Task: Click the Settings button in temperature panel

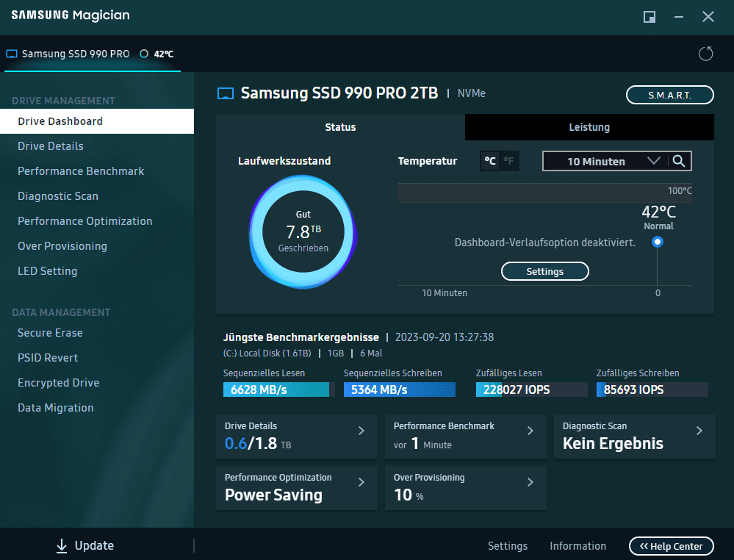Action: (545, 272)
